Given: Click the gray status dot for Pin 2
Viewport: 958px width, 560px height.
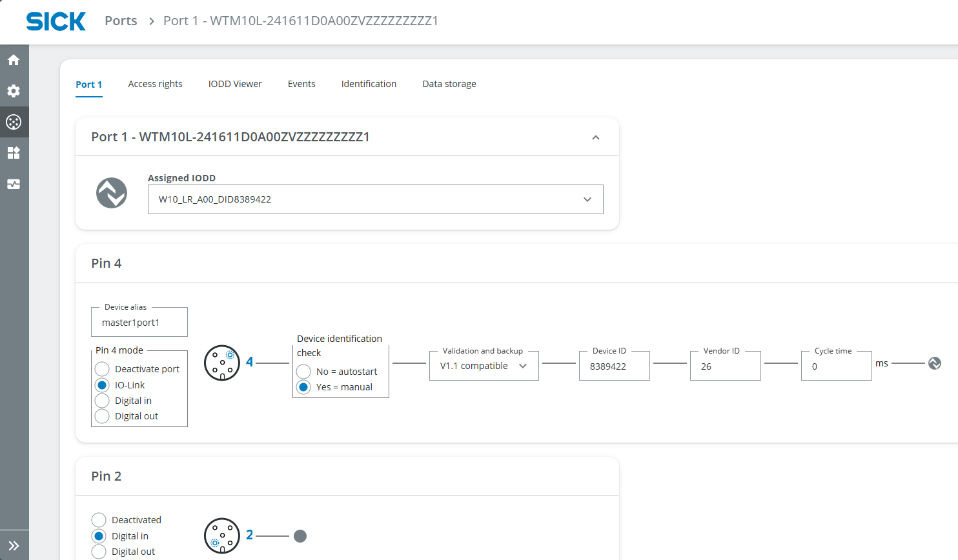Looking at the screenshot, I should click(x=300, y=536).
